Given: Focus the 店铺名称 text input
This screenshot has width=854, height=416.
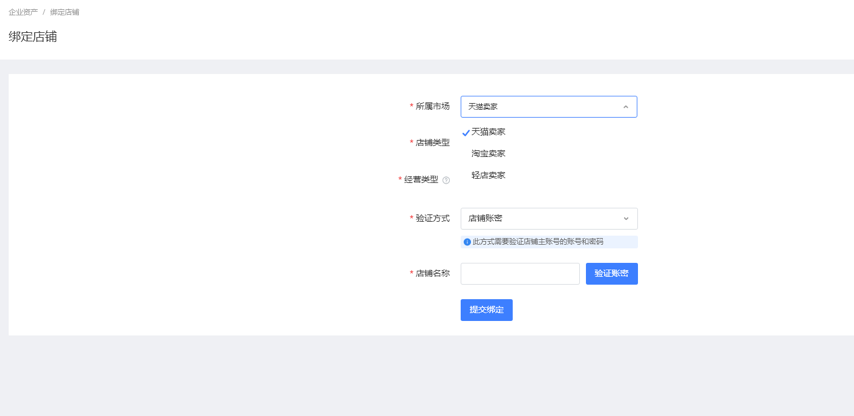Looking at the screenshot, I should click(519, 273).
